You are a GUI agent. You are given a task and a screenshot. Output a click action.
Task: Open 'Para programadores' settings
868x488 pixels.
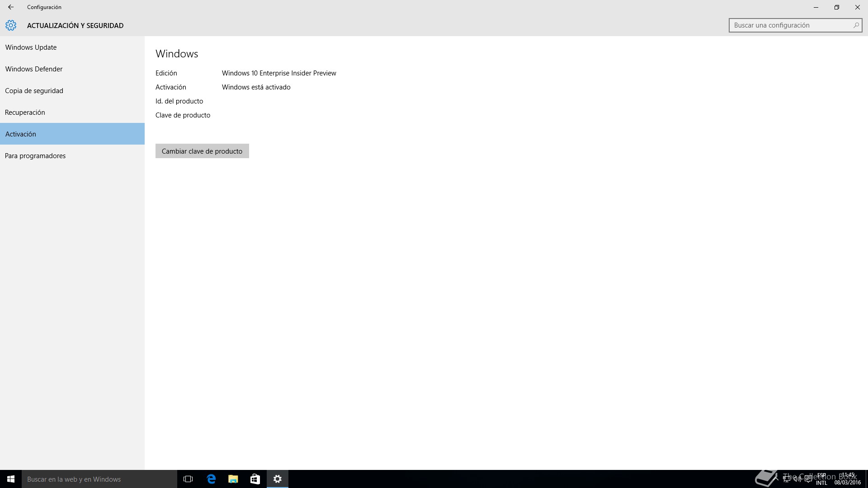click(72, 156)
